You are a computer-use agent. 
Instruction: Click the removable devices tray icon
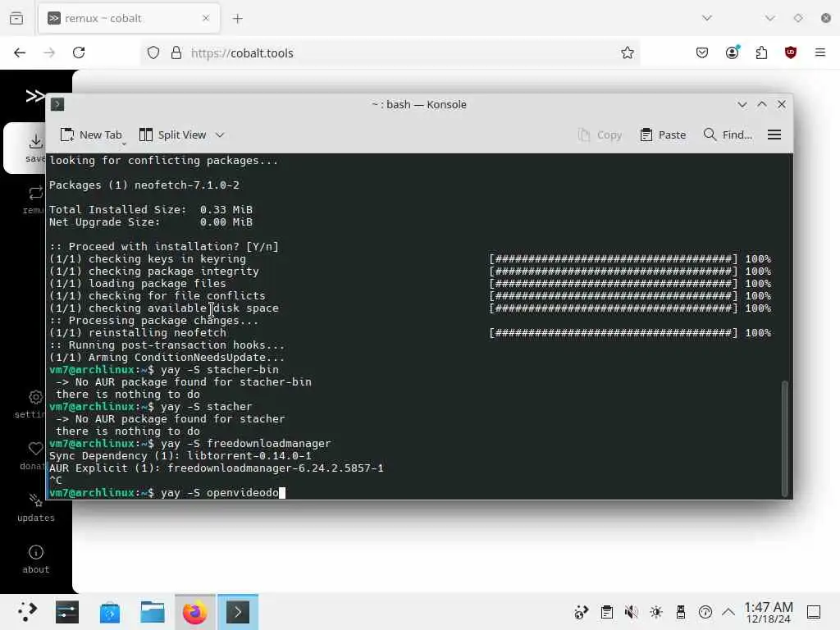(x=680, y=612)
